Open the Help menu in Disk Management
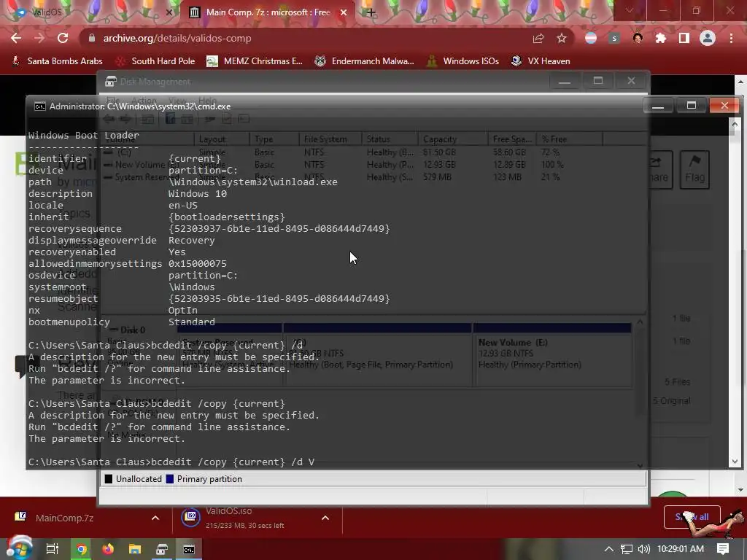 click(207, 101)
